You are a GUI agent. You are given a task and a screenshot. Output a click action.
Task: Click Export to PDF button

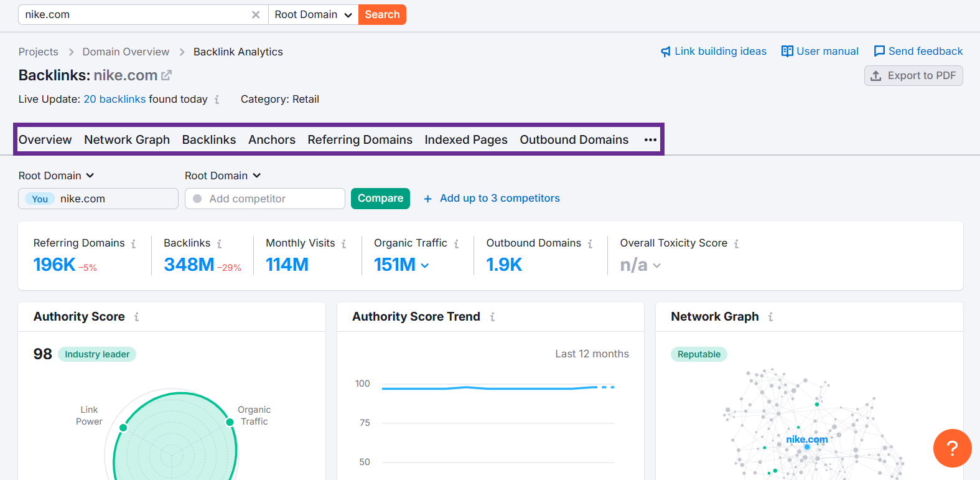pos(913,75)
